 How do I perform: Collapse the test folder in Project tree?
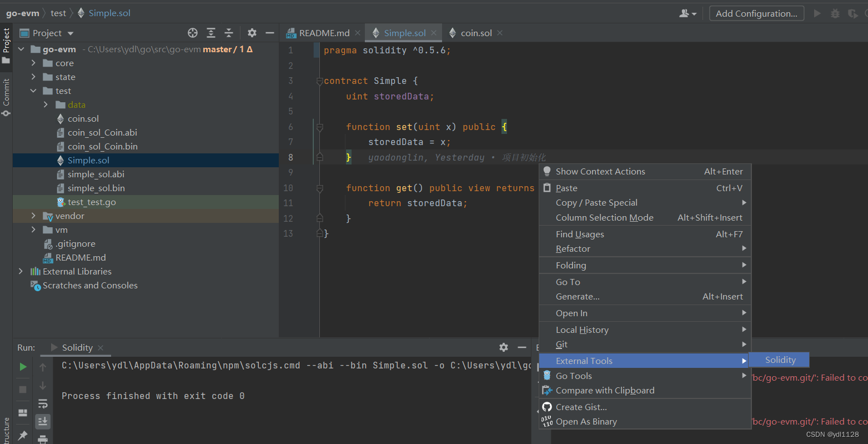pos(33,91)
